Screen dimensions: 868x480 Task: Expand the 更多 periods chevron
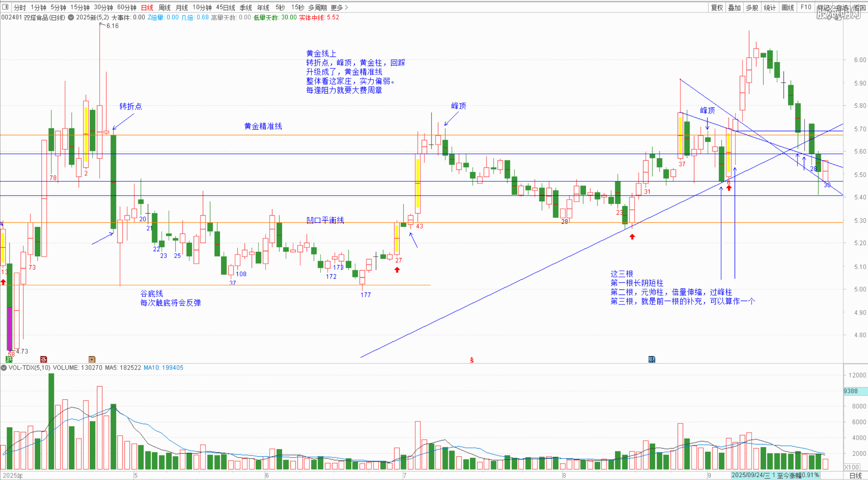pos(346,7)
